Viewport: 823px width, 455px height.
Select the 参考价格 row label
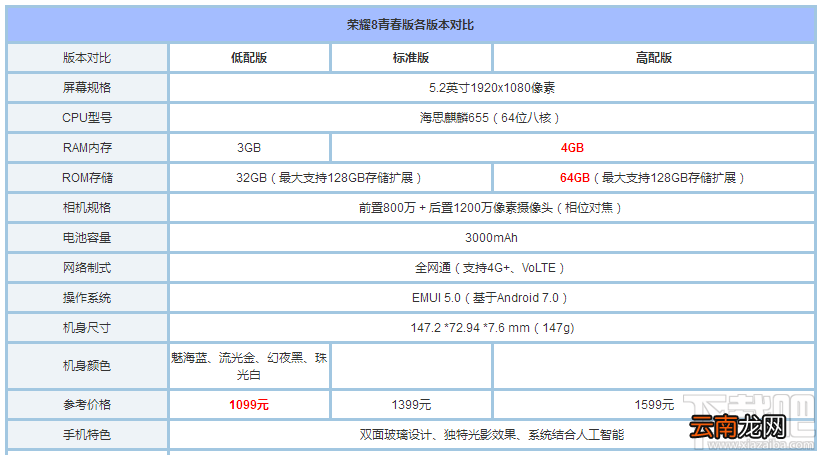[87, 405]
